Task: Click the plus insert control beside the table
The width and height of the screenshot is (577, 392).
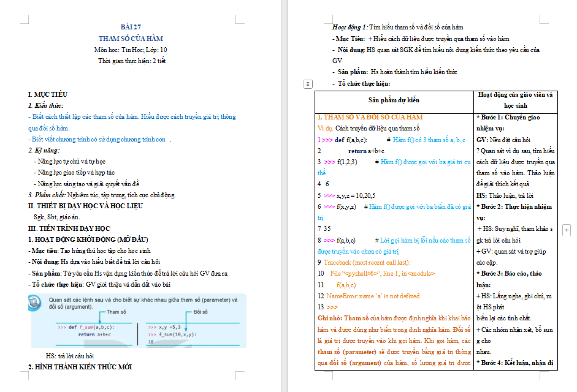Action: 567,229
